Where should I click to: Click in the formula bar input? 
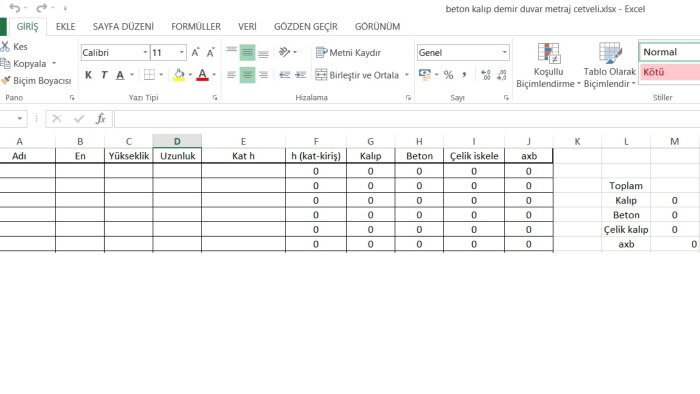tap(407, 119)
